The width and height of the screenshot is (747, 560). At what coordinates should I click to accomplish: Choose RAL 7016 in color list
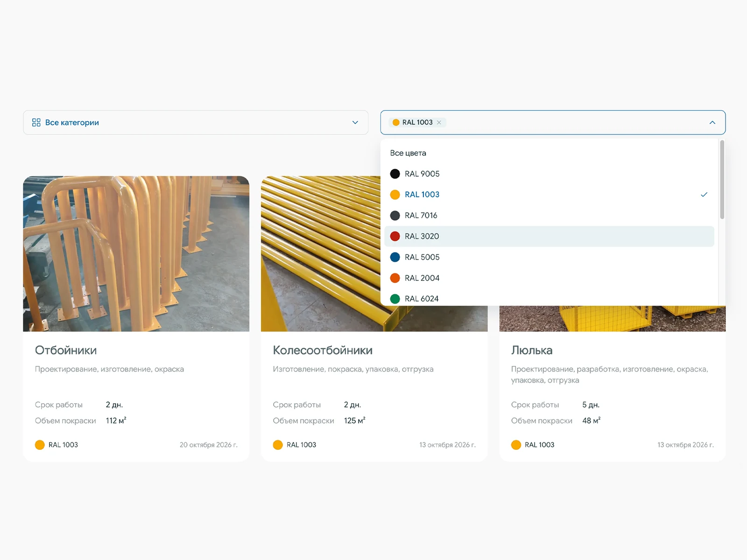click(x=549, y=215)
